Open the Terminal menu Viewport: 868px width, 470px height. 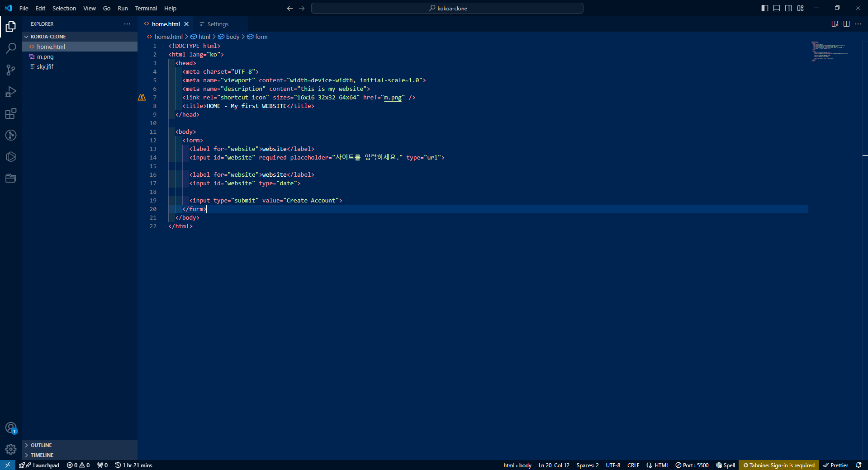[x=146, y=8]
